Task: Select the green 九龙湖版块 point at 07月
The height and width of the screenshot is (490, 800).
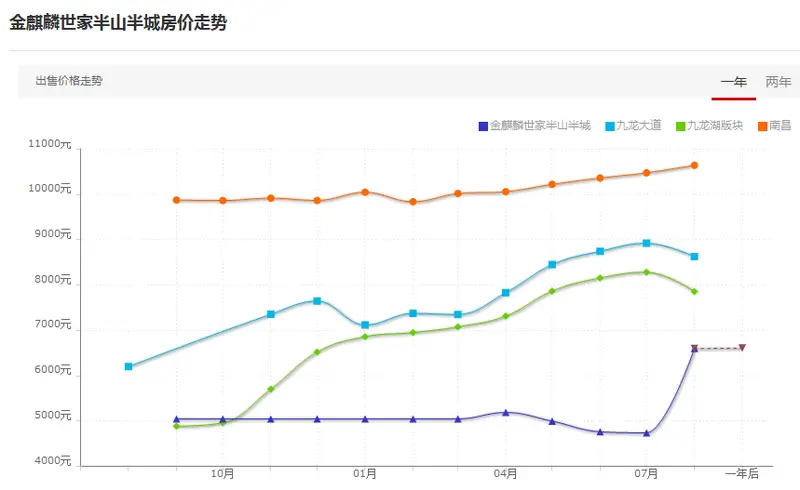Action: point(646,272)
